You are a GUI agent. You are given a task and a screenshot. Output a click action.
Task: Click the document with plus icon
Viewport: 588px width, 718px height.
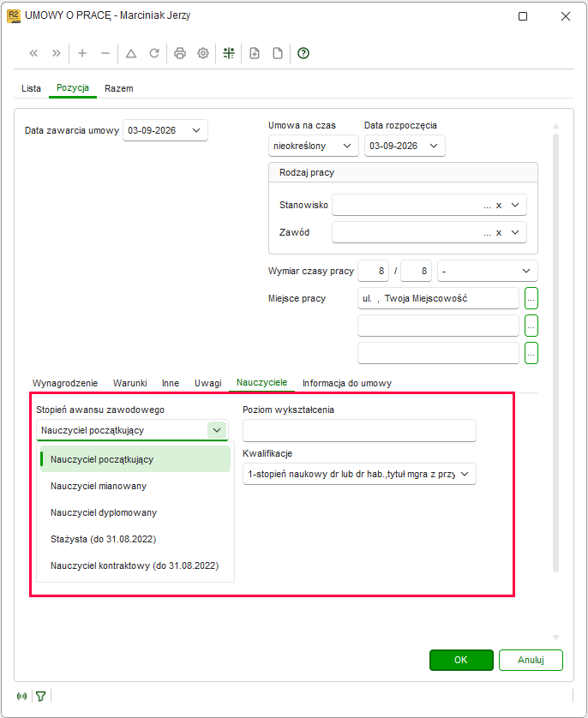(x=255, y=53)
